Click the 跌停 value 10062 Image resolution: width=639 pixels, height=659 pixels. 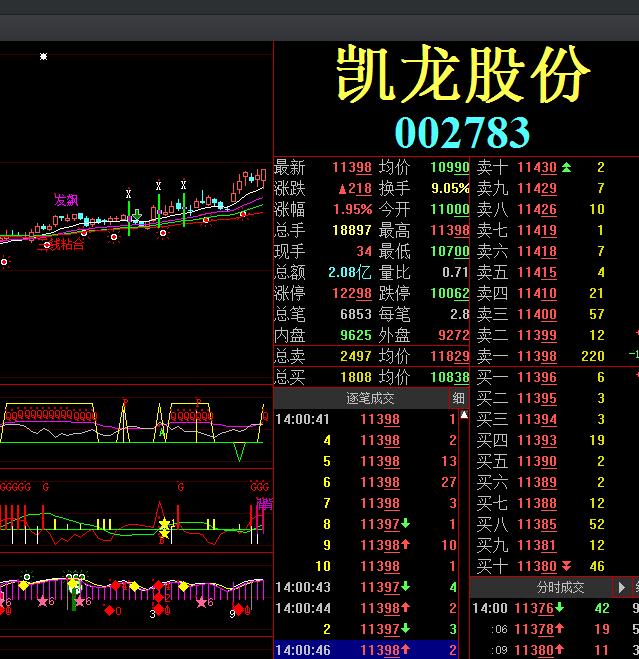[449, 293]
